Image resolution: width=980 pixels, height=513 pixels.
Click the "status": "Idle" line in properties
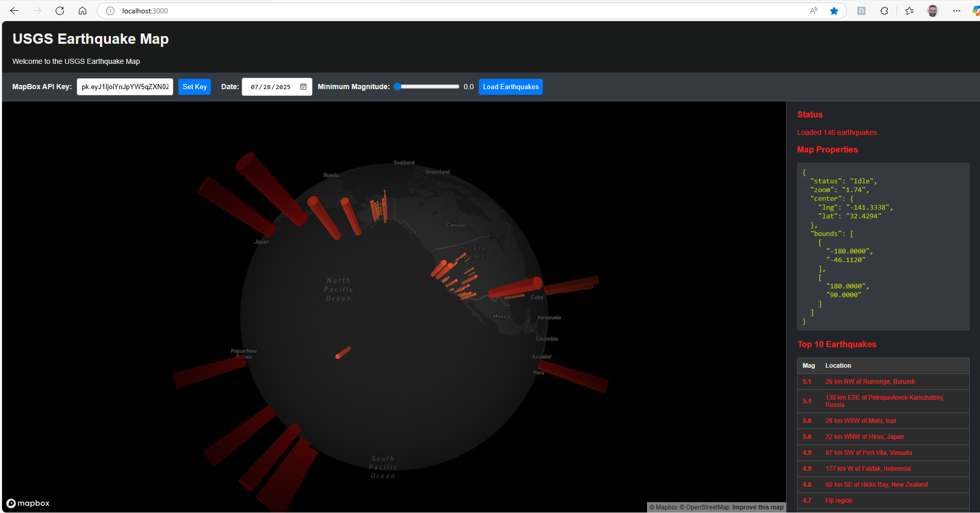click(x=843, y=181)
